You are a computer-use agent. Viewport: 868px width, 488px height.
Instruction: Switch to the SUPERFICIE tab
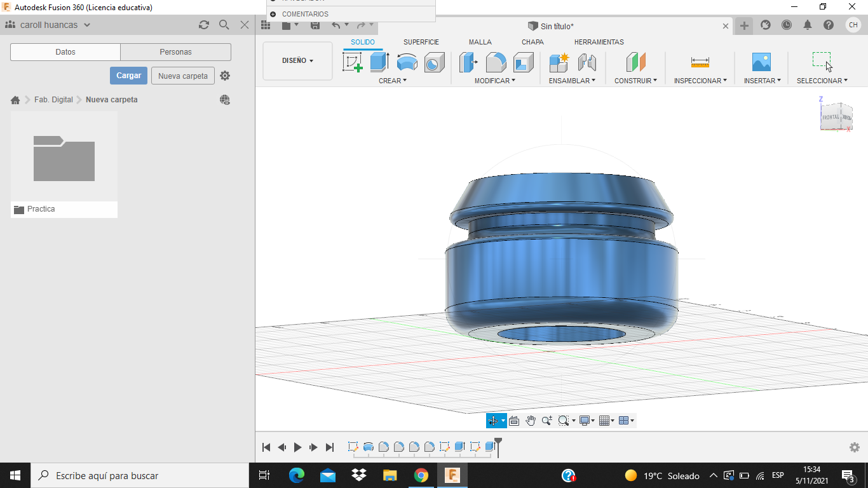point(421,42)
